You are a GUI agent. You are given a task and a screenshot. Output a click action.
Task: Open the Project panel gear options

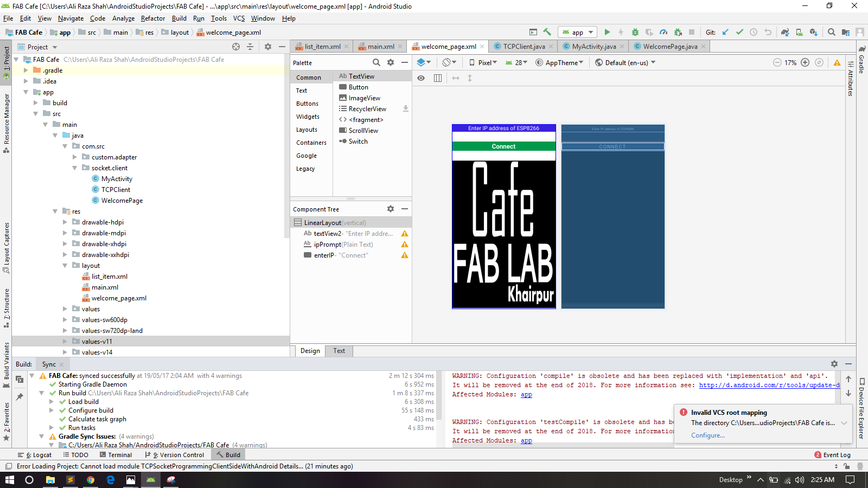pyautogui.click(x=268, y=47)
